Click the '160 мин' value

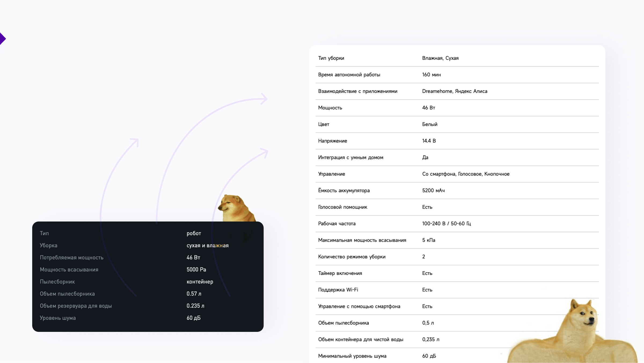tap(431, 75)
